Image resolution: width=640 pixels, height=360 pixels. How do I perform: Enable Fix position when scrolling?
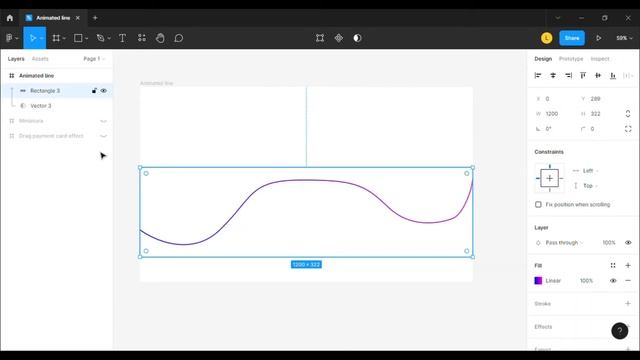pyautogui.click(x=538, y=204)
